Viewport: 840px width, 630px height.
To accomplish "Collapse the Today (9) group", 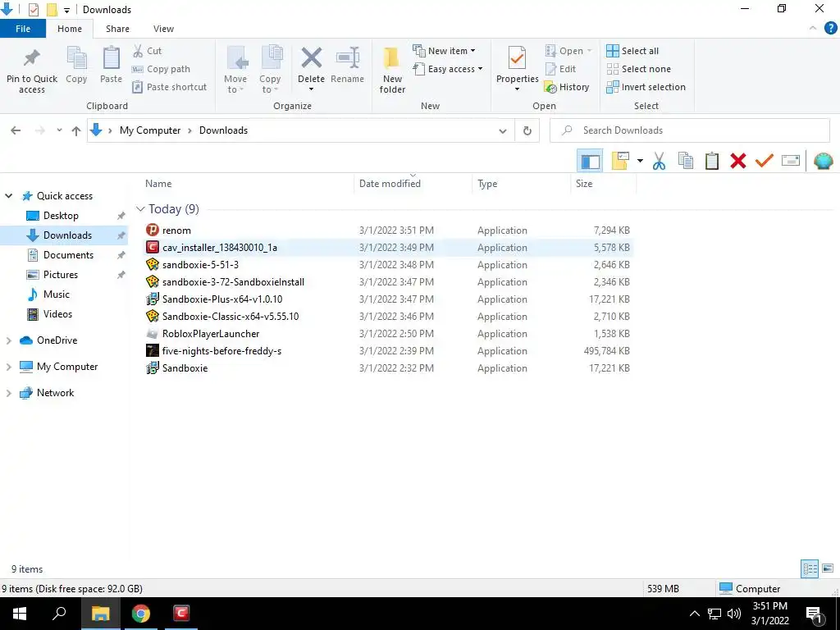I will [x=140, y=209].
